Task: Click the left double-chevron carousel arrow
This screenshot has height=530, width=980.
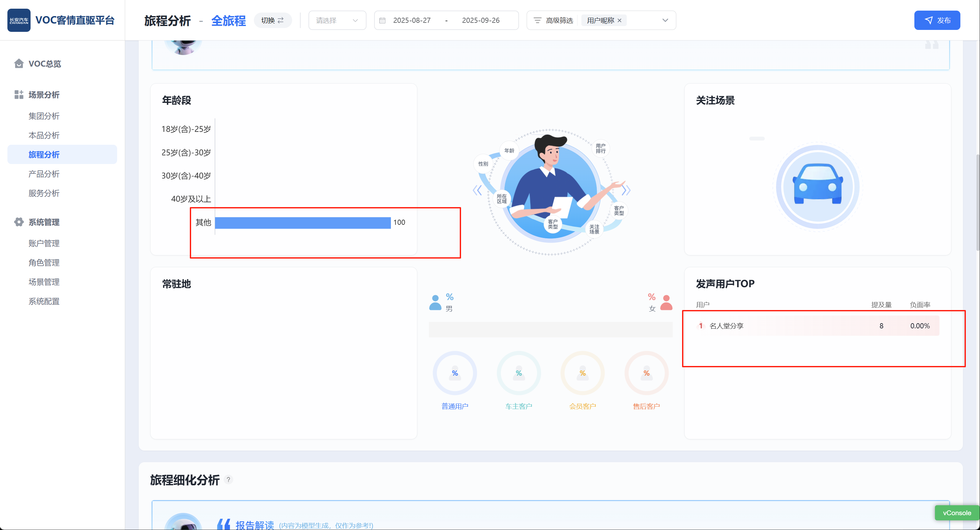Action: [x=477, y=190]
